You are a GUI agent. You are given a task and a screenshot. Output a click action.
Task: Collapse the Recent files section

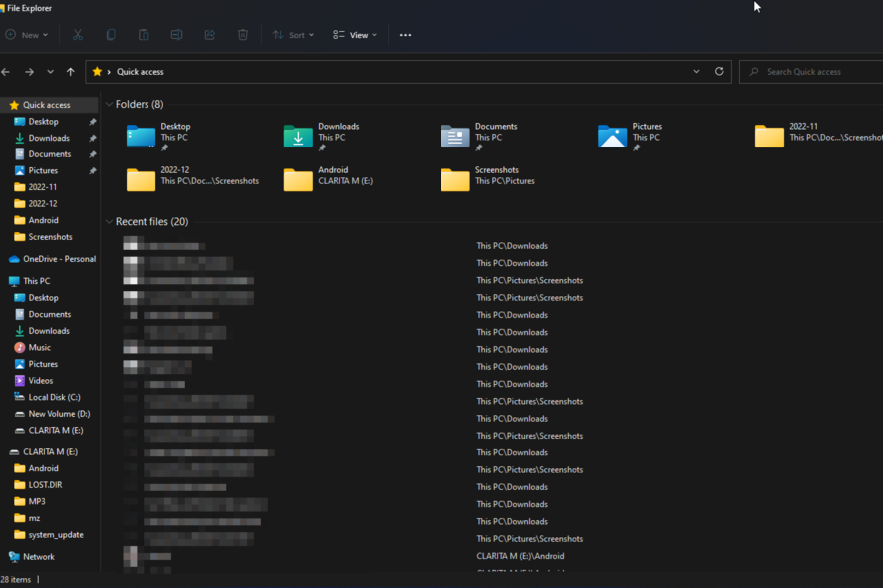click(110, 221)
